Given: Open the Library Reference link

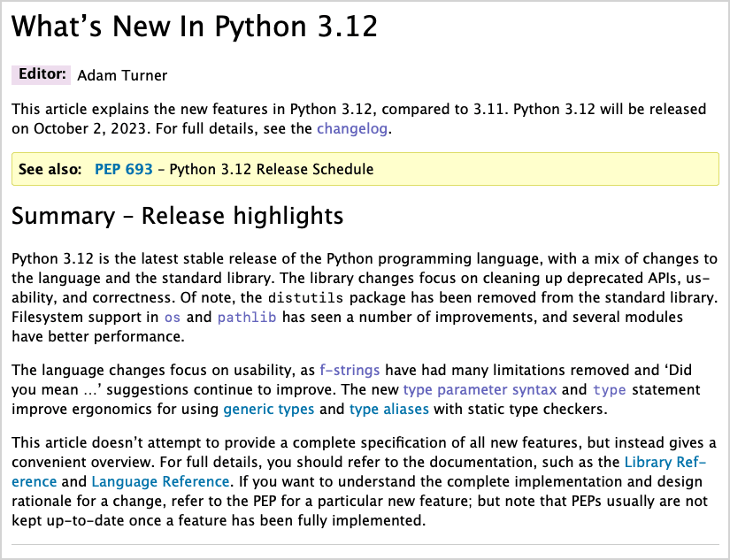Looking at the screenshot, I should point(665,463).
